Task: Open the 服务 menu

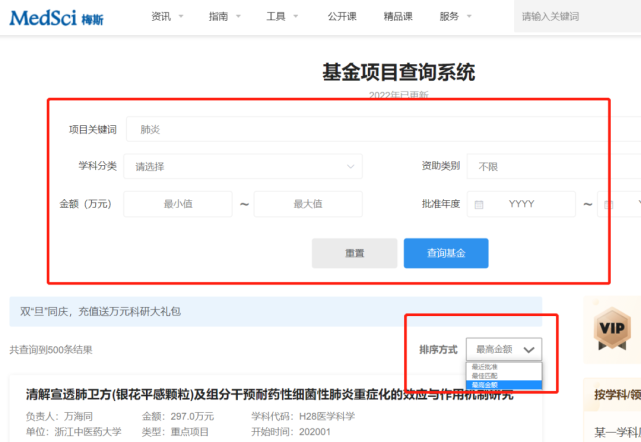Action: coord(455,16)
